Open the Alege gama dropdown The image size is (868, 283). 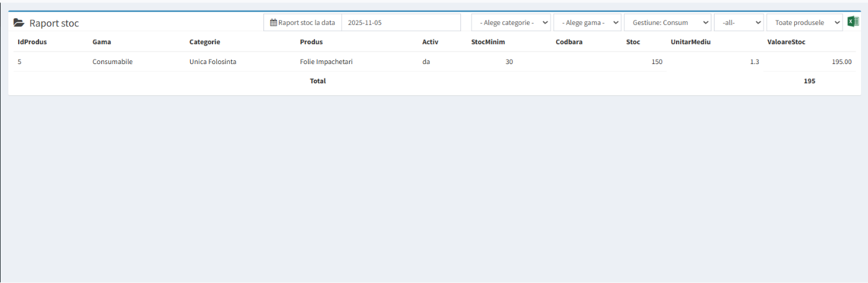coord(587,22)
